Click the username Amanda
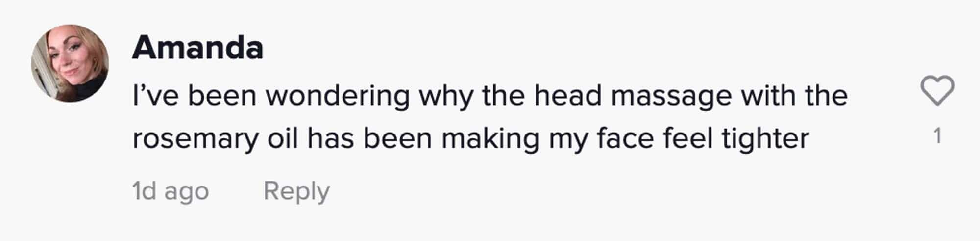This screenshot has height=241, width=980. click(197, 48)
